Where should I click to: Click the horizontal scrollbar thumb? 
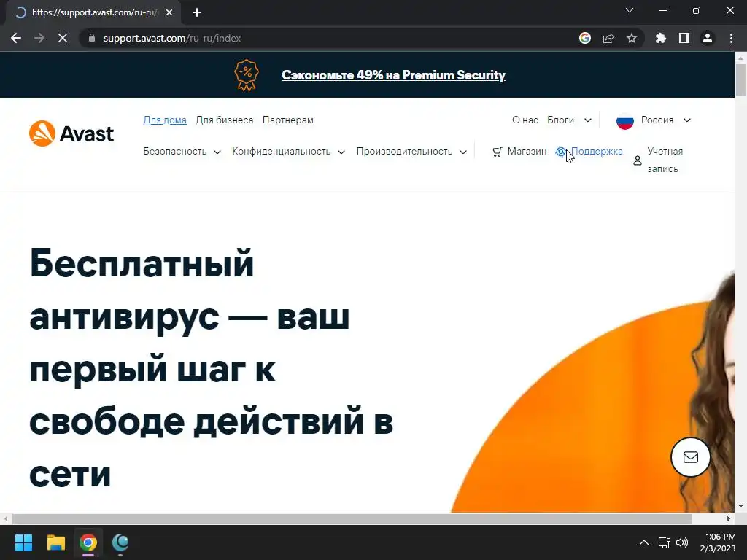pyautogui.click(x=352, y=518)
